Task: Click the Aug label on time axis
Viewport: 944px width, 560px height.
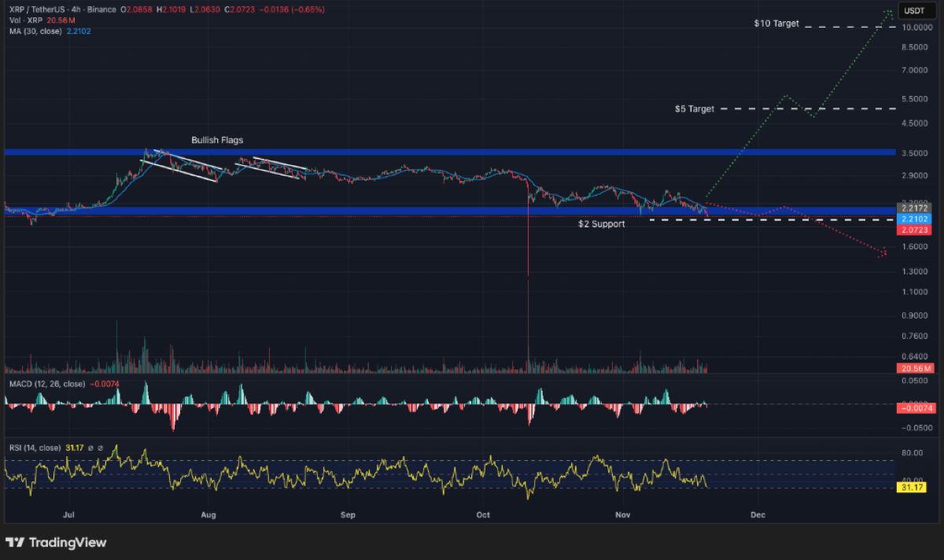Action: click(x=208, y=515)
